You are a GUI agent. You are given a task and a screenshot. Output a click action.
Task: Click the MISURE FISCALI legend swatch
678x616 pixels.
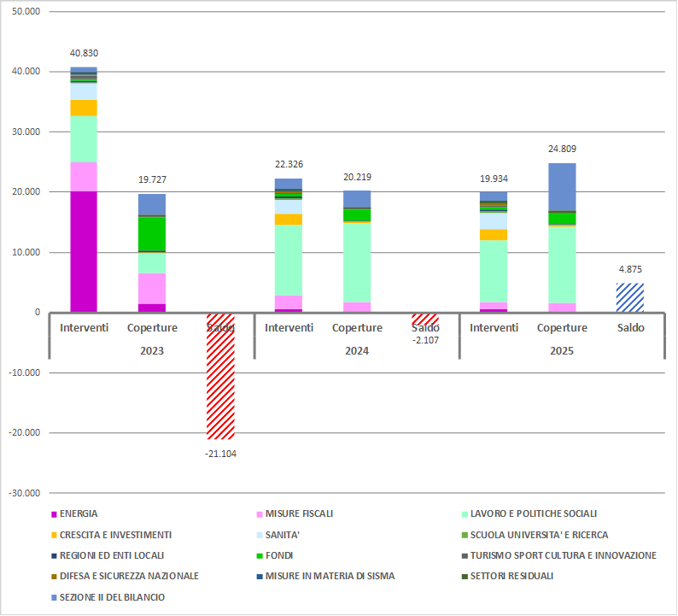tap(259, 514)
